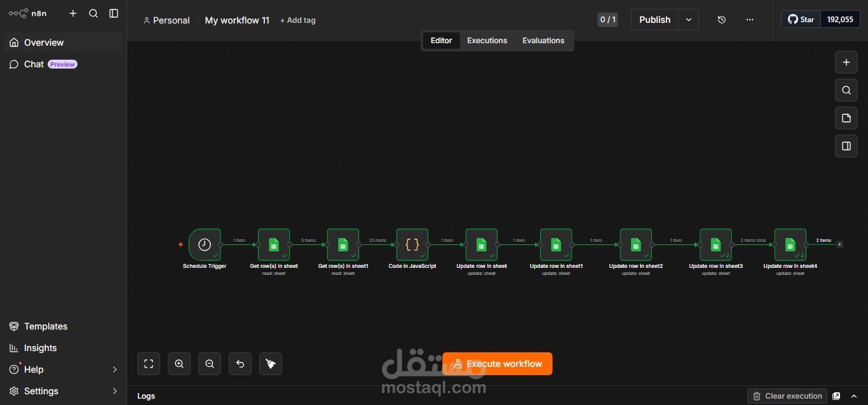This screenshot has height=405, width=868.
Task: Click the 5 items connection label
Action: pos(308,241)
